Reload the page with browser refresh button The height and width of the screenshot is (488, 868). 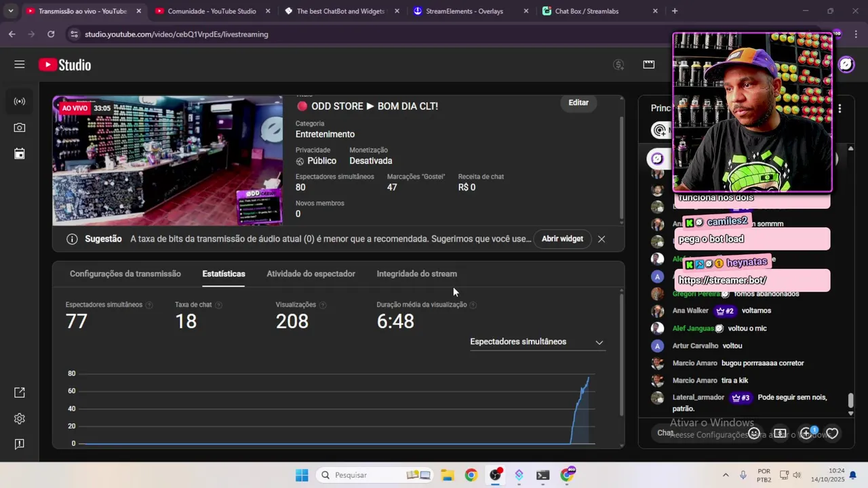[x=51, y=34]
